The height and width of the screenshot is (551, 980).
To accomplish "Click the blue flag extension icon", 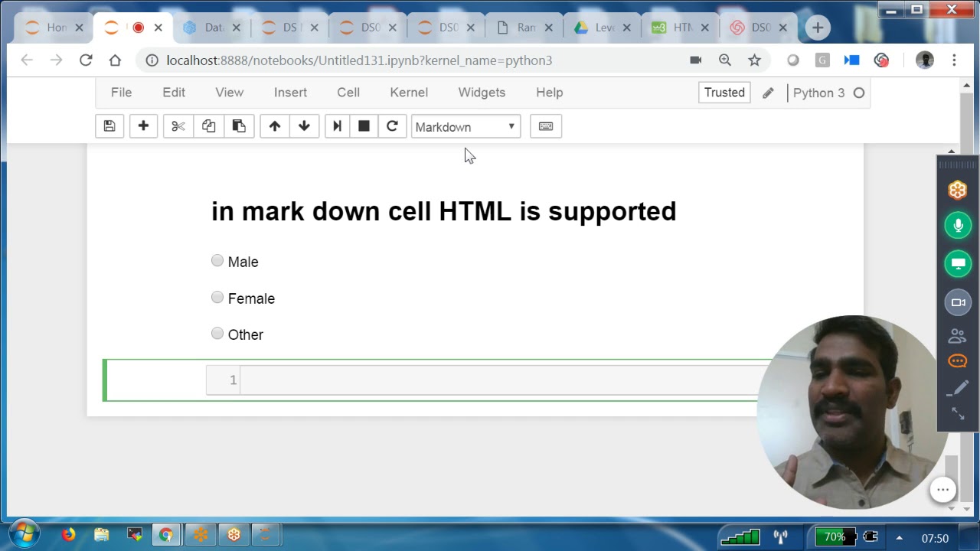I will tap(851, 60).
